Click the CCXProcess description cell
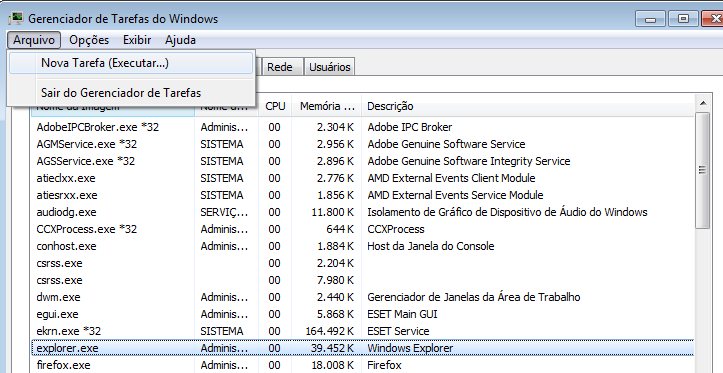The image size is (723, 373). 396,229
